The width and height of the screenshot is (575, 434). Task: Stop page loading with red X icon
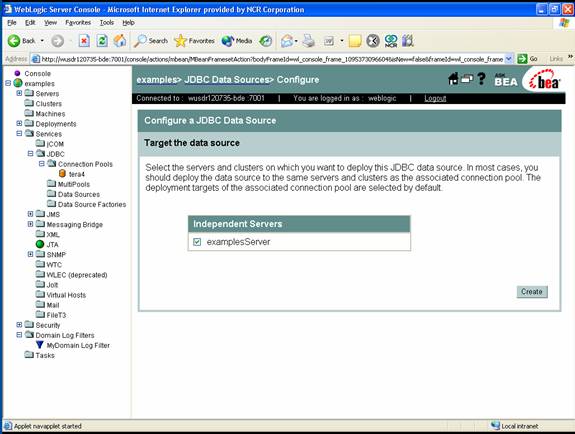pyautogui.click(x=84, y=41)
